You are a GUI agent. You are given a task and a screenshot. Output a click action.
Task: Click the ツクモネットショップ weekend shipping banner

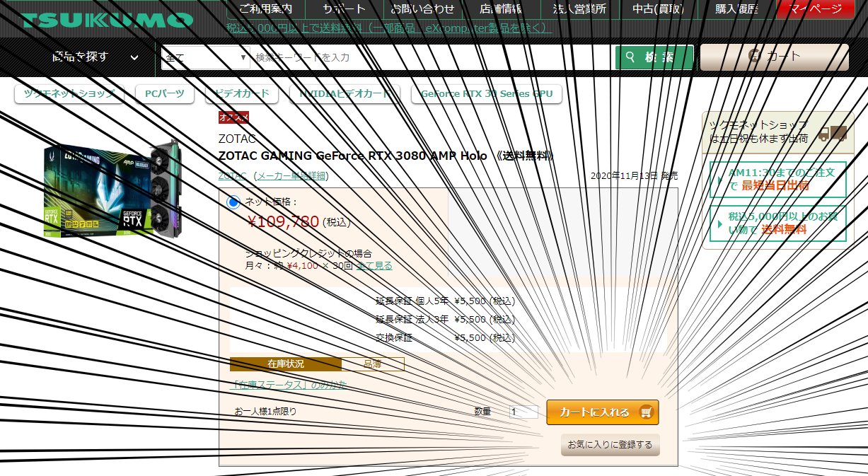(x=777, y=132)
